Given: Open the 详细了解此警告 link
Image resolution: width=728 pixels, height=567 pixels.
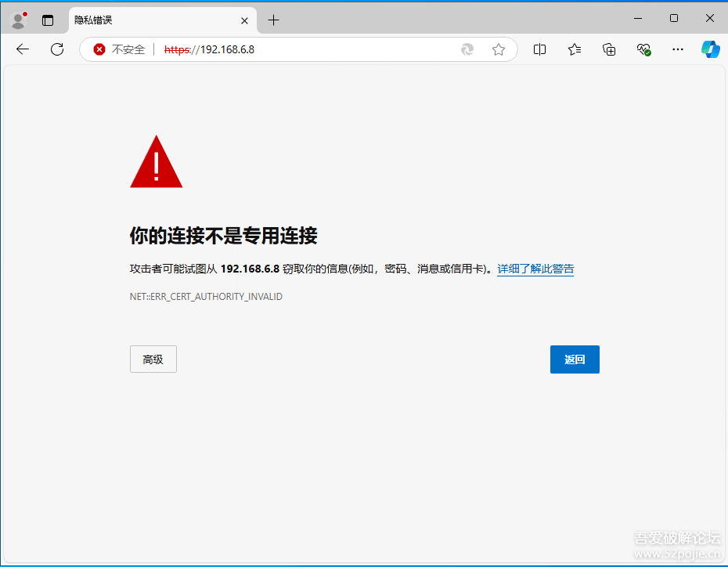Looking at the screenshot, I should [x=535, y=269].
